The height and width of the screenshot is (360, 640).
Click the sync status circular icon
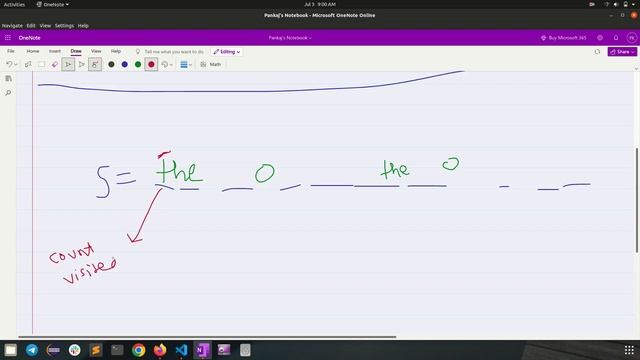(x=597, y=52)
